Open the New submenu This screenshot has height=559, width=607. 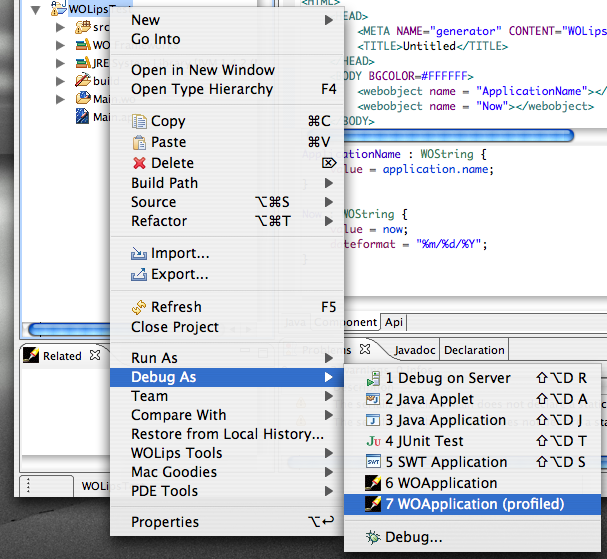click(x=227, y=20)
